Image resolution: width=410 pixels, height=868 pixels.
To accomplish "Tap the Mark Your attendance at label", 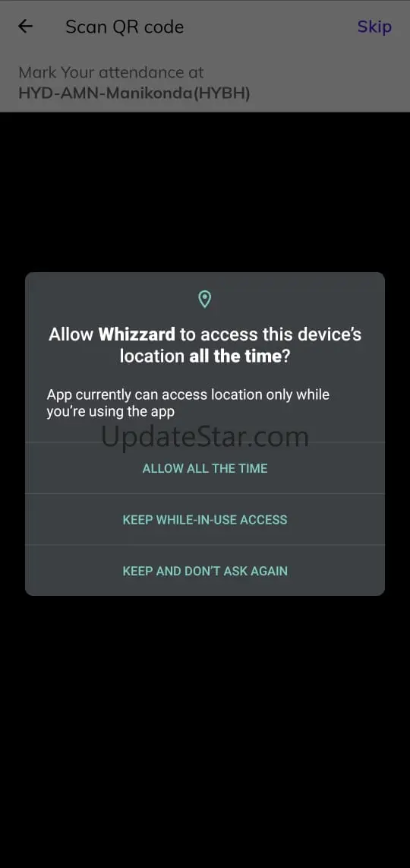I will tap(111, 72).
